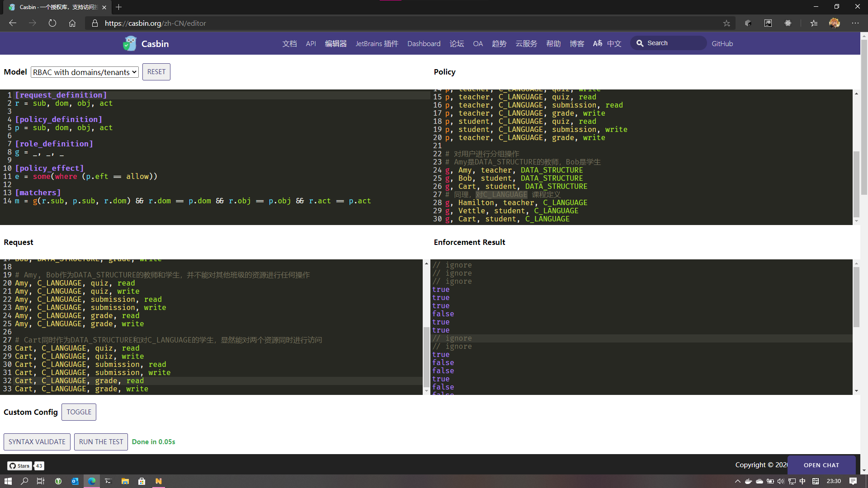Image resolution: width=868 pixels, height=488 pixels.
Task: Click the OPEN CHAT button
Action: [821, 465]
